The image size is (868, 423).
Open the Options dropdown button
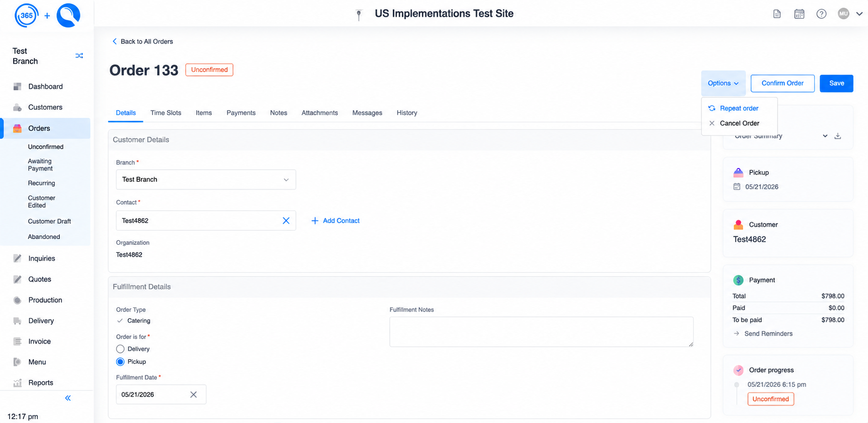(x=723, y=83)
